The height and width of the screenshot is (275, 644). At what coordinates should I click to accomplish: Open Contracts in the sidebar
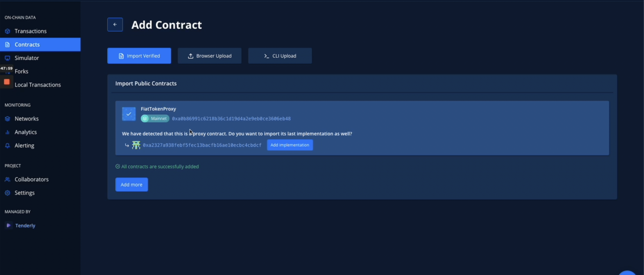pos(40,44)
